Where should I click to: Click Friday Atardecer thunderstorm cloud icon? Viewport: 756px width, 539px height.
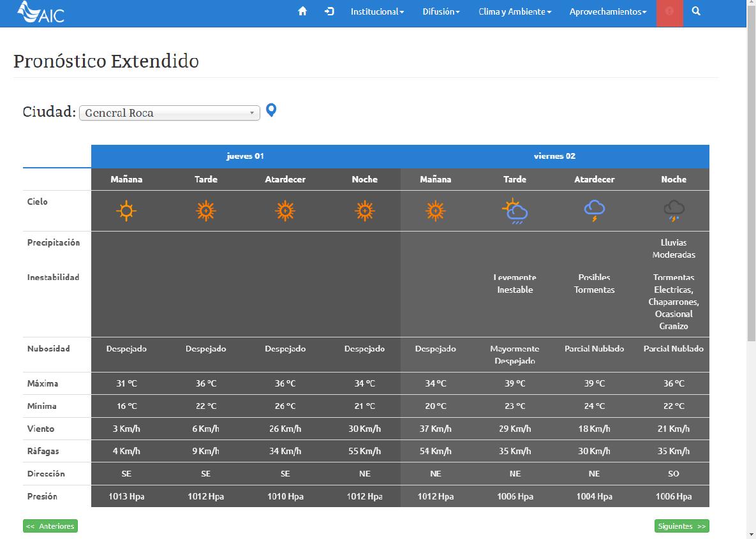click(594, 210)
